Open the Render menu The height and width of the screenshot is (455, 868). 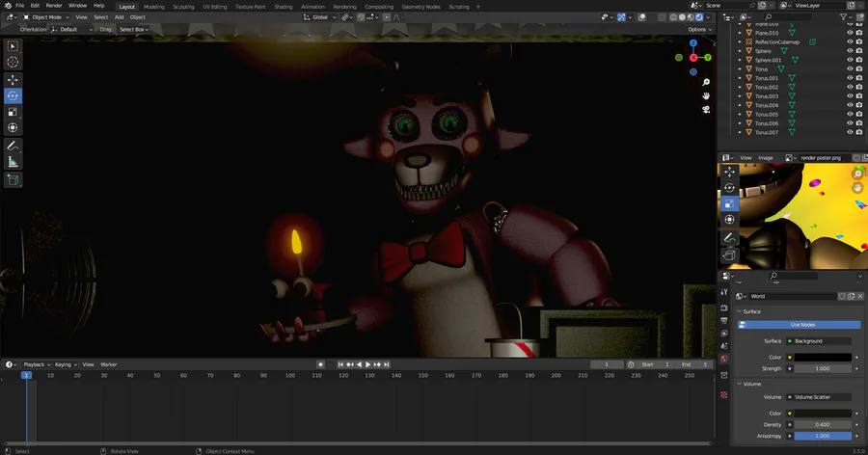coord(54,6)
